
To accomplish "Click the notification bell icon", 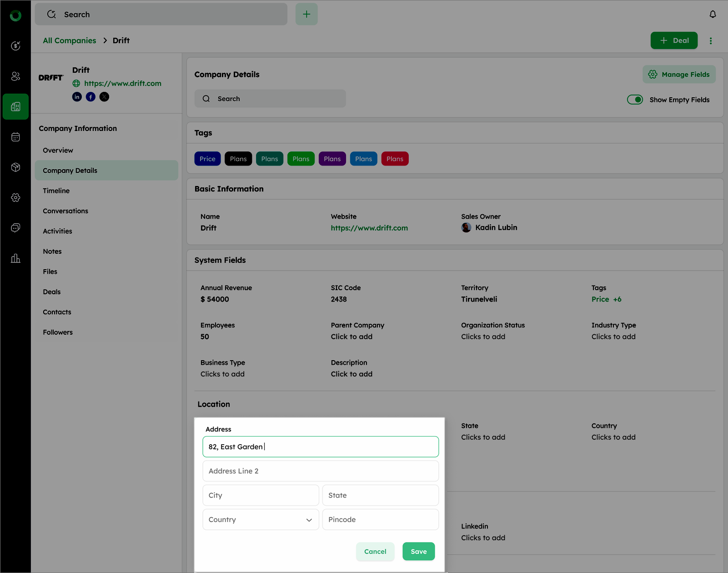I will 713,15.
